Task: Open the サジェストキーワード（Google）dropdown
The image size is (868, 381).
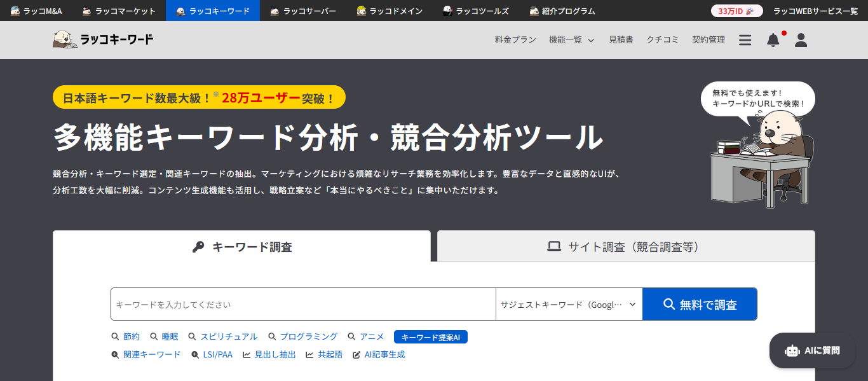Action: 569,304
